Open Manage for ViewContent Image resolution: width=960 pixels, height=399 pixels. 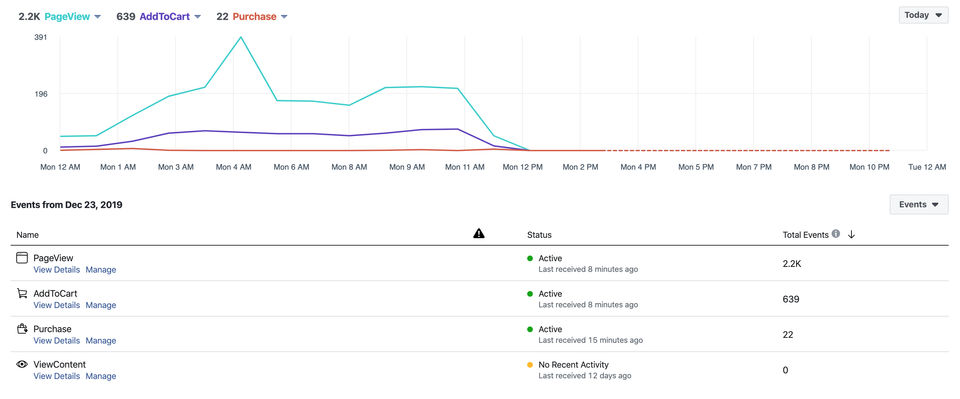tap(100, 376)
